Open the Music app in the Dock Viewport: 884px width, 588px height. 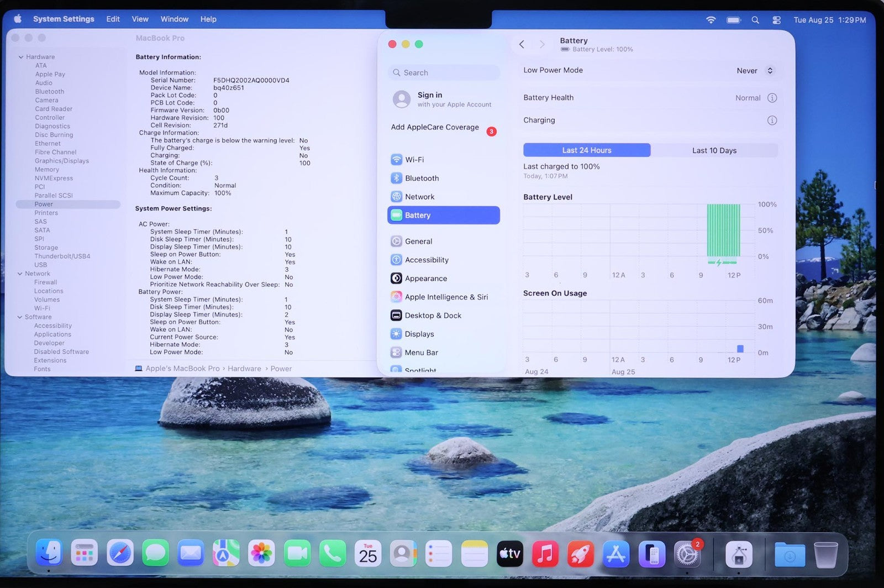[545, 553]
